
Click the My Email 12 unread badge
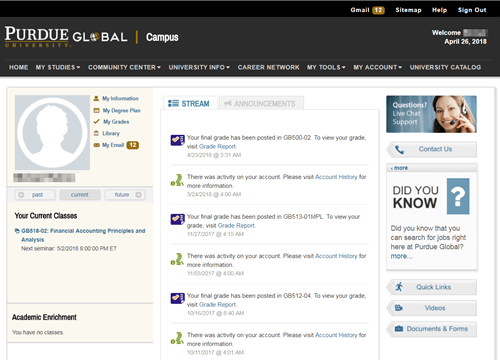click(133, 145)
